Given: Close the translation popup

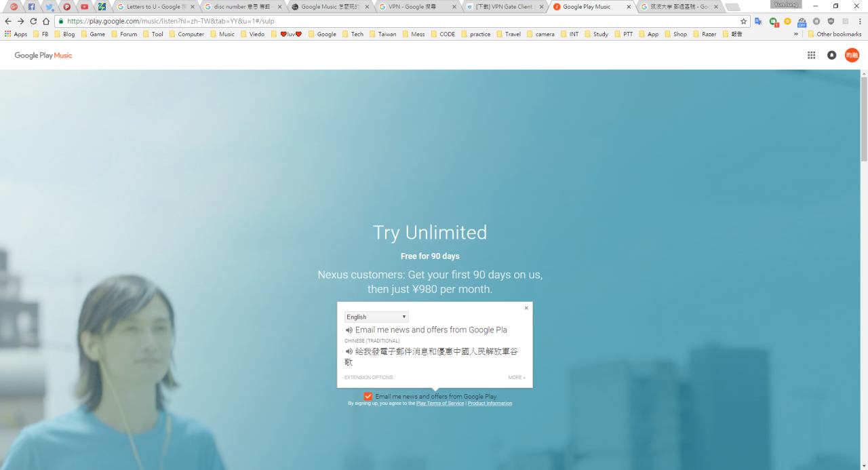Looking at the screenshot, I should [x=526, y=308].
